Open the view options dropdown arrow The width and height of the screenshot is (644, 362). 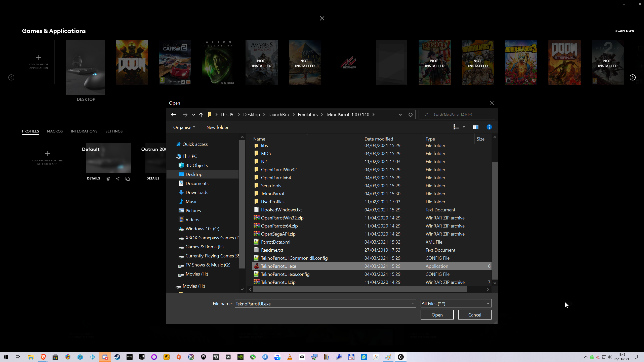click(464, 127)
